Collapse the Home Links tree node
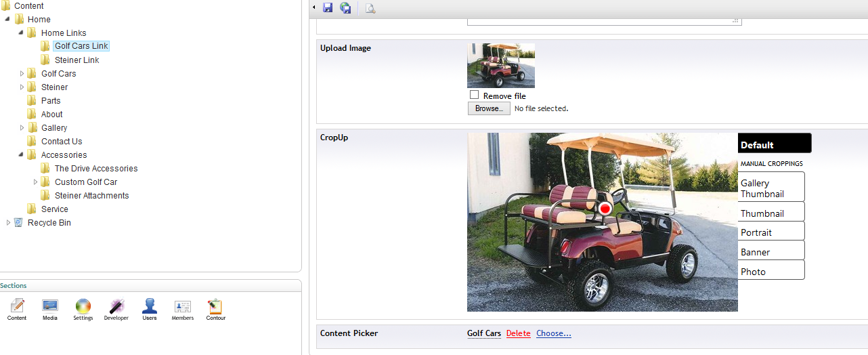868x355 pixels. 21,33
